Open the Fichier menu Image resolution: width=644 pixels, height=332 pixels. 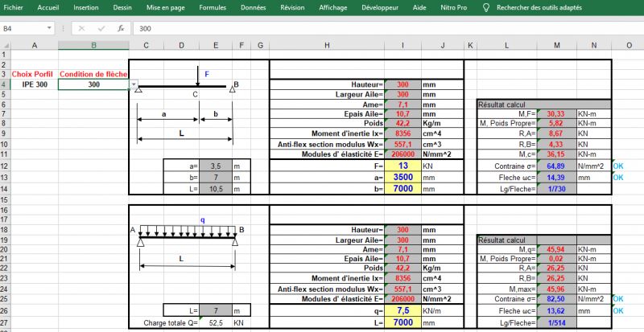(14, 6)
